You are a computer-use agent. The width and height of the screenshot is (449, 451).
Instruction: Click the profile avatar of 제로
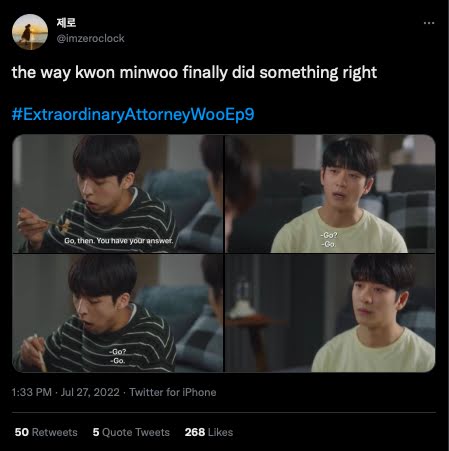point(30,32)
